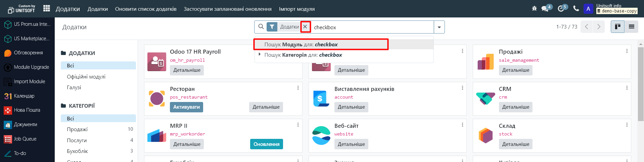Image resolution: width=644 pixels, height=162 pixels.
Task: Toggle the search options dropdown arrow
Action: click(x=439, y=27)
